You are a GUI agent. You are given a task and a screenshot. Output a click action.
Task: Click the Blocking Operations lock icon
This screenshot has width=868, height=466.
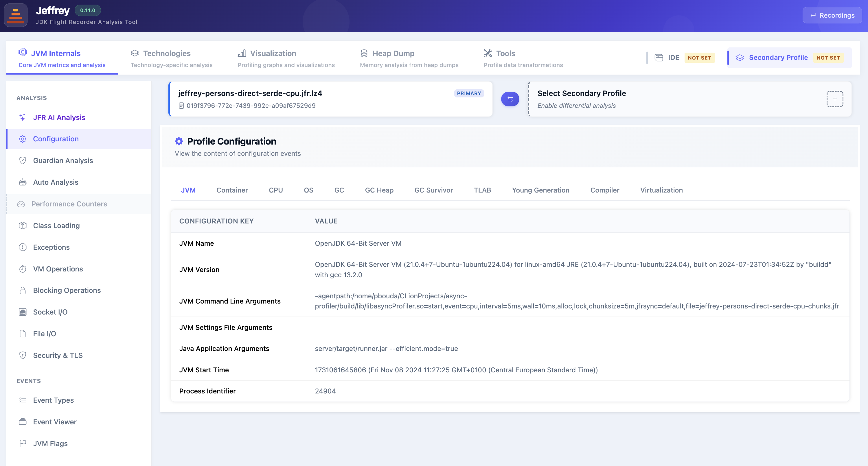pyautogui.click(x=23, y=290)
